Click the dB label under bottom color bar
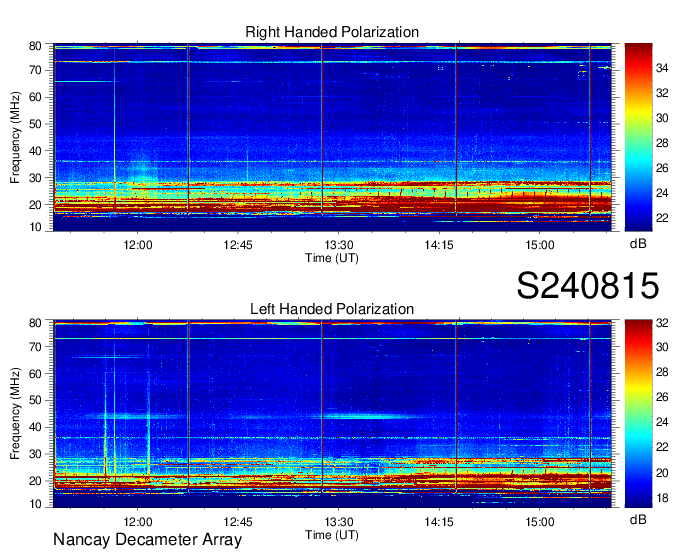680x552 pixels. pos(638,520)
